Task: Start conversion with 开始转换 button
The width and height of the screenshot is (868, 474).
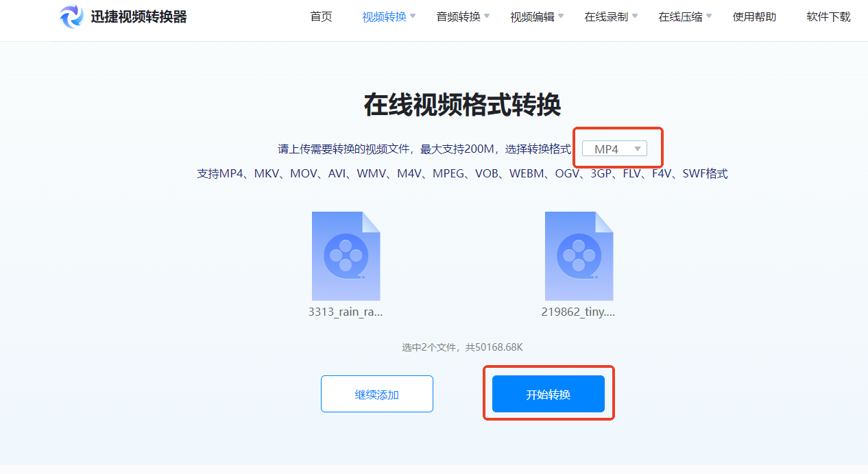Action: point(548,393)
